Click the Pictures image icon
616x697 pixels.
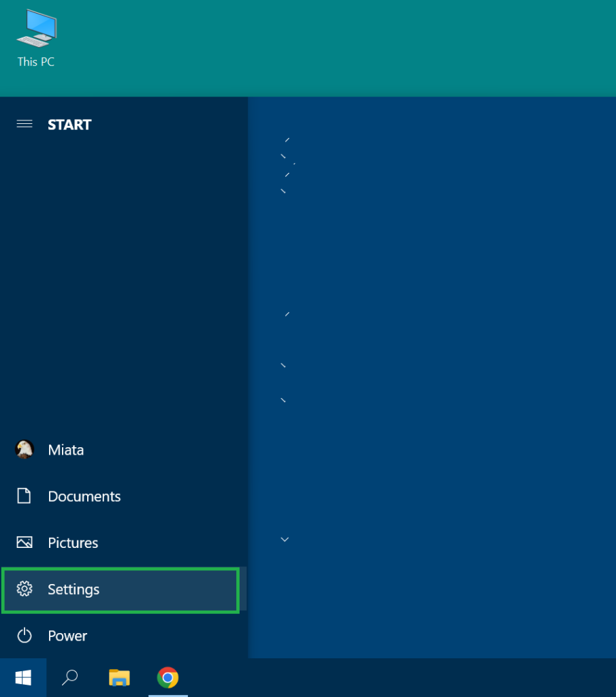point(25,542)
